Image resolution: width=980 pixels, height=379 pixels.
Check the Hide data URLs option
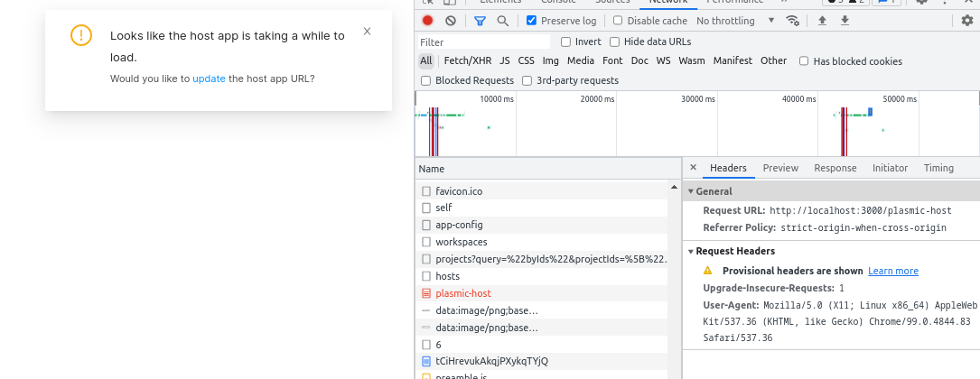(615, 42)
